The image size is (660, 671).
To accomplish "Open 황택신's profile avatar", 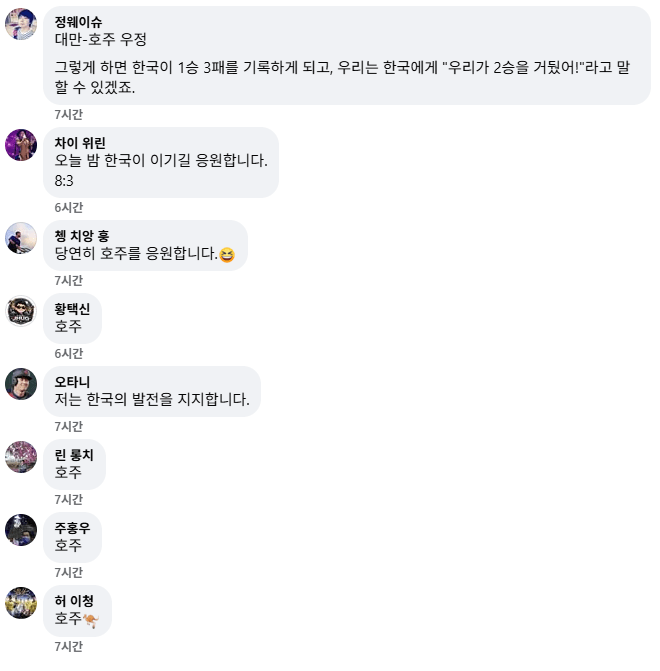I will 21,311.
